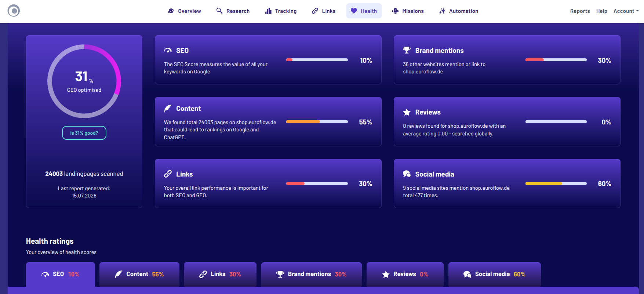644x294 pixels.
Task: Select the SEO 10% health tab
Action: coord(61,274)
